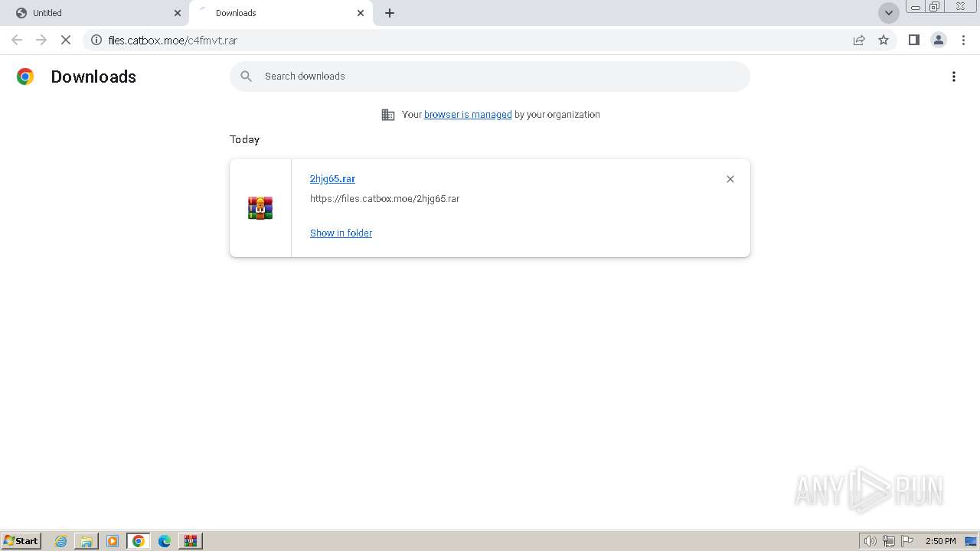Viewport: 980px width, 551px height.
Task: Select the Downloads tab
Action: (x=280, y=13)
